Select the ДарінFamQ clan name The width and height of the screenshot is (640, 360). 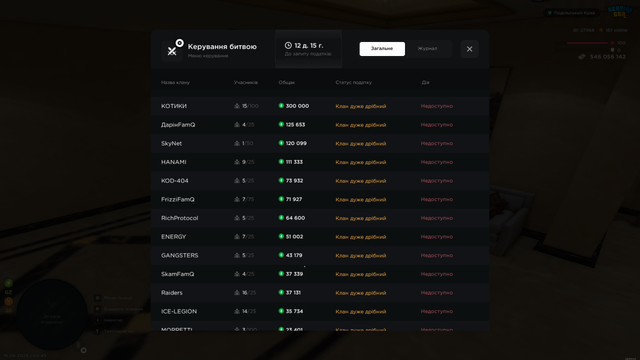click(178, 125)
